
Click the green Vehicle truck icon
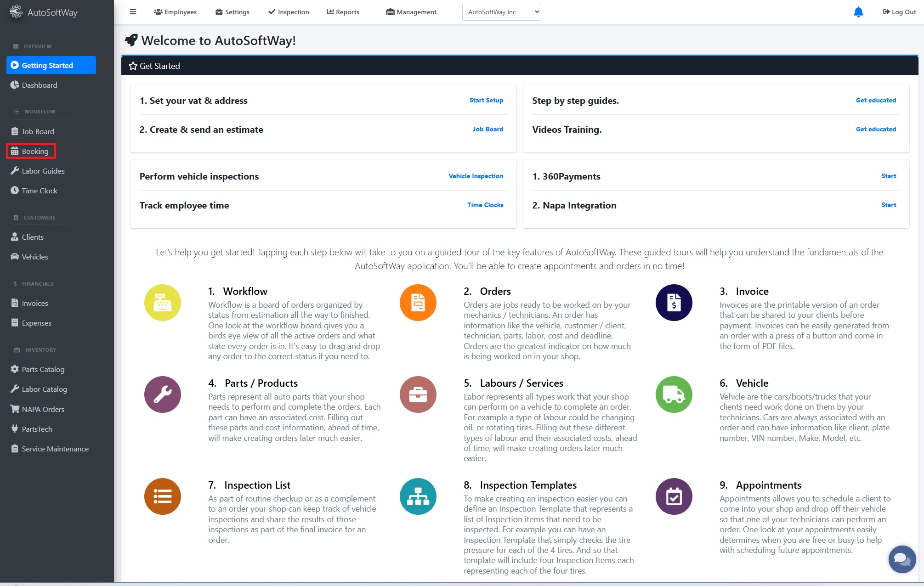674,394
